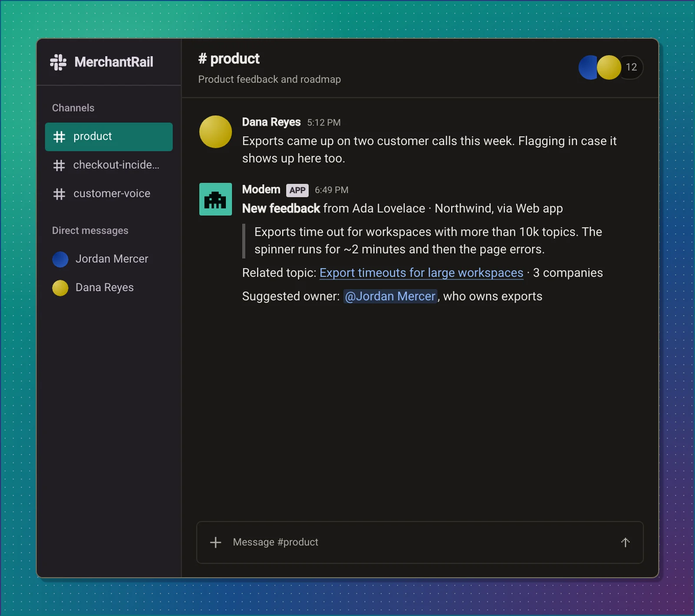Viewport: 695px width, 616px height.
Task: Click Dana Reyes's message avatar
Action: click(215, 132)
